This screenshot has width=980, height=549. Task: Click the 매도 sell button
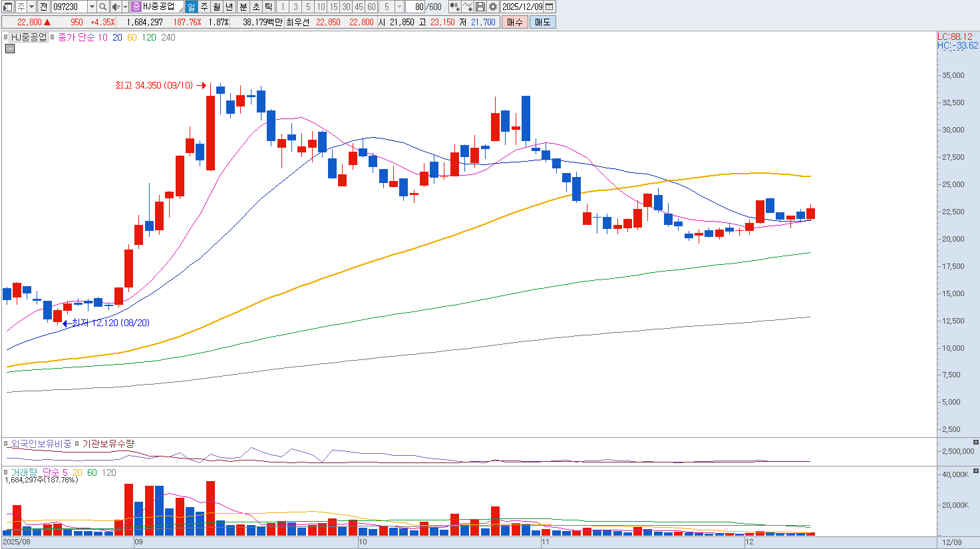pos(542,22)
